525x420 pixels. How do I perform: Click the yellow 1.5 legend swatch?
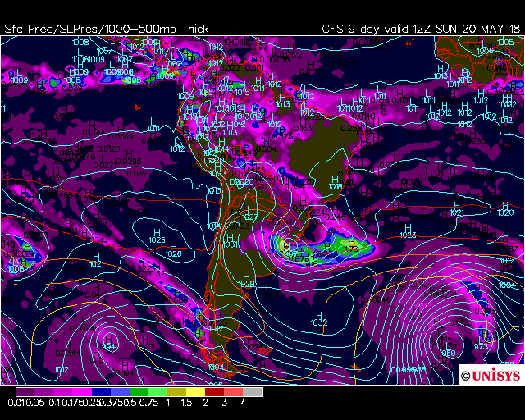tap(196, 392)
